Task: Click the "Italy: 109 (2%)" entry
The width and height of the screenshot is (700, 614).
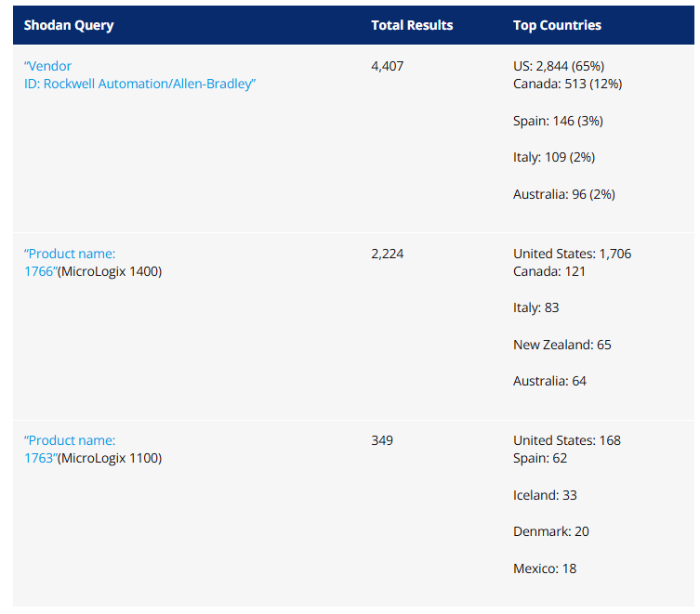Action: [x=554, y=157]
